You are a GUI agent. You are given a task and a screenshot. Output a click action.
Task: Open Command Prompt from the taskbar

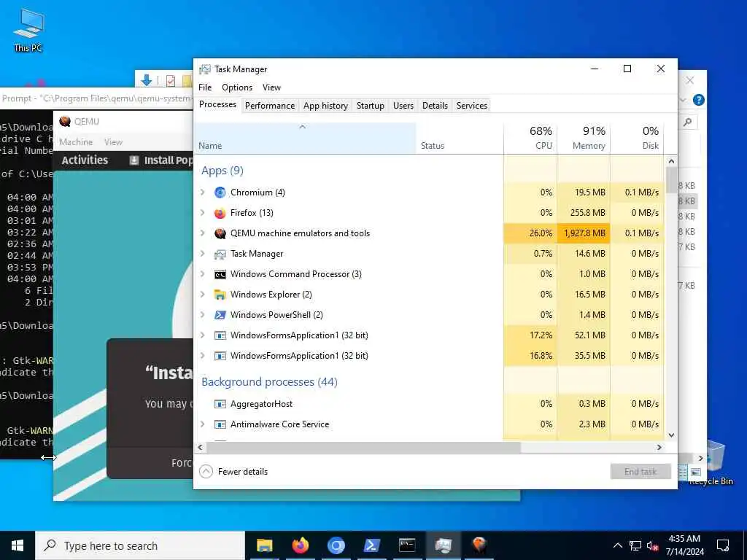(407, 545)
